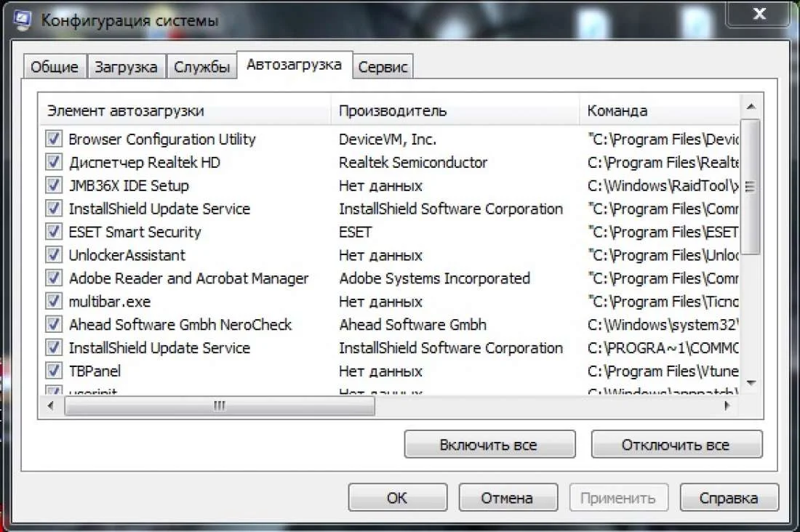Click the Отмена button

(508, 497)
